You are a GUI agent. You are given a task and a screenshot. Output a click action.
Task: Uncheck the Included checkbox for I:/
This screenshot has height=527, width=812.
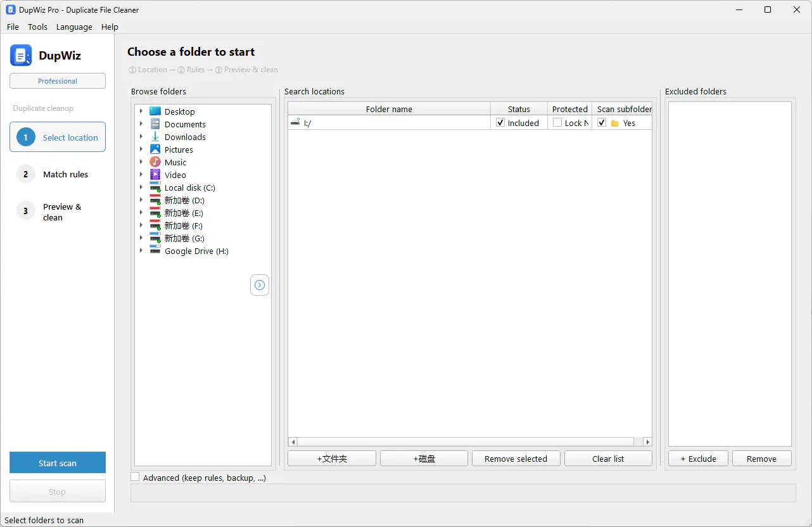pyautogui.click(x=500, y=123)
